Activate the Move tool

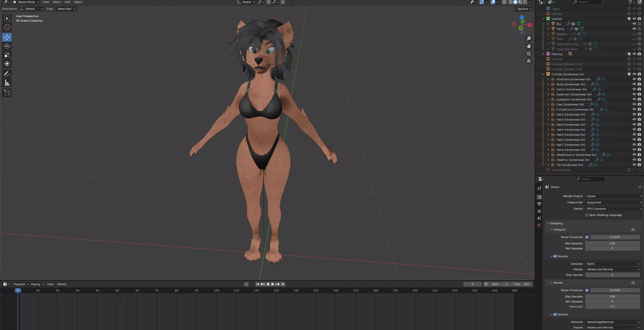pyautogui.click(x=7, y=37)
